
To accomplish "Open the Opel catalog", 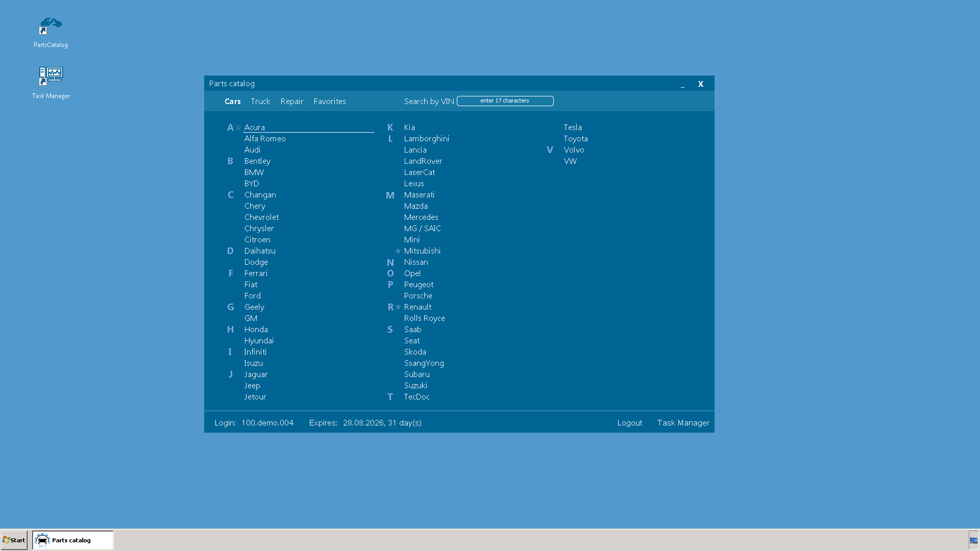I will click(412, 273).
